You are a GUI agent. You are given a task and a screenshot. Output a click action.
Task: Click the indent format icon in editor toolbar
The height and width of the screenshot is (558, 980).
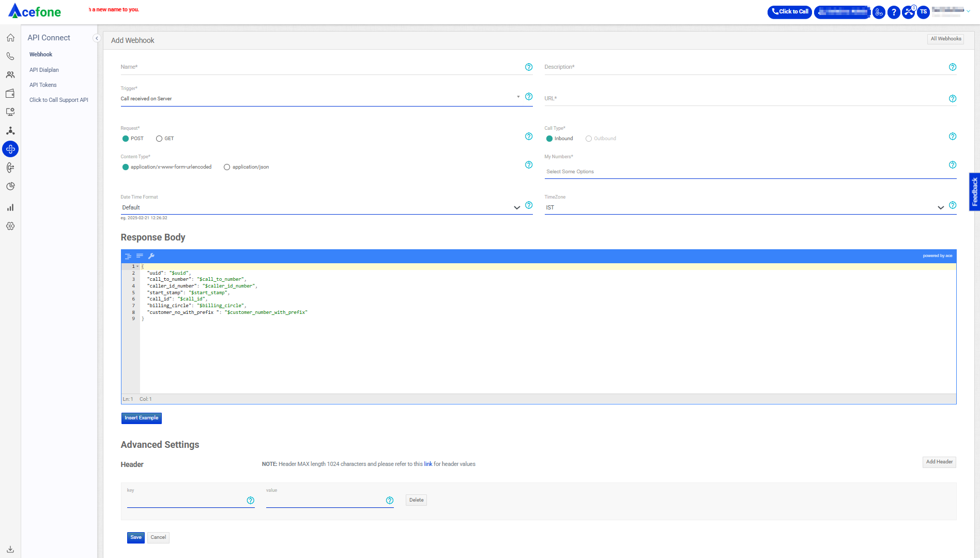point(128,256)
